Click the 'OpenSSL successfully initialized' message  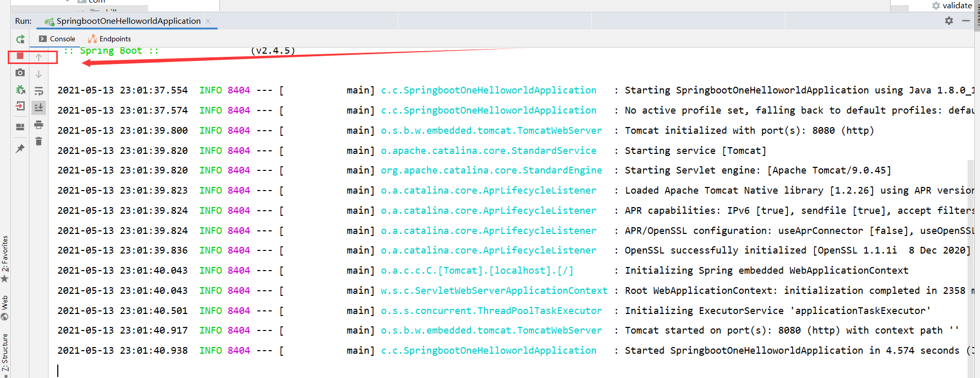[x=798, y=250]
